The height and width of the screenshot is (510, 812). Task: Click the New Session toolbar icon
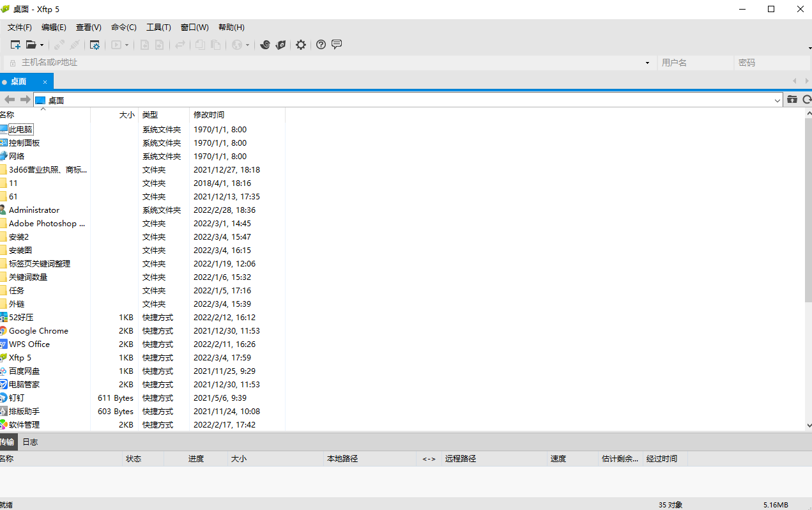(x=15, y=45)
